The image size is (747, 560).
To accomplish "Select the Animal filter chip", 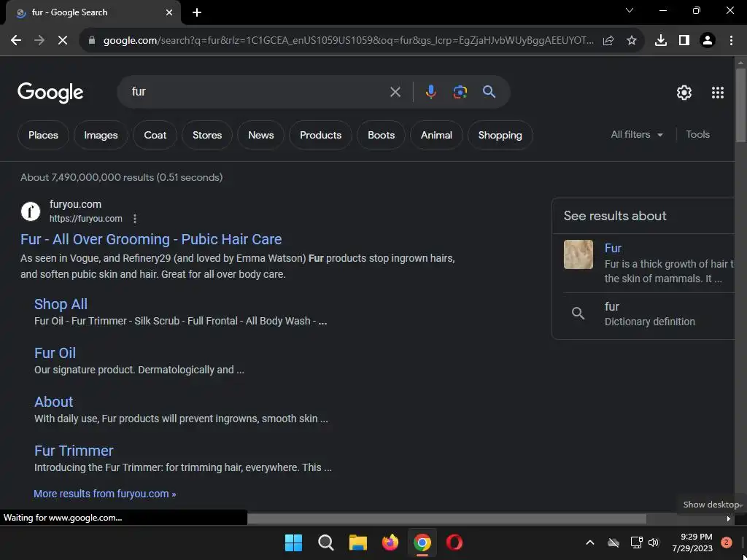I will click(436, 135).
